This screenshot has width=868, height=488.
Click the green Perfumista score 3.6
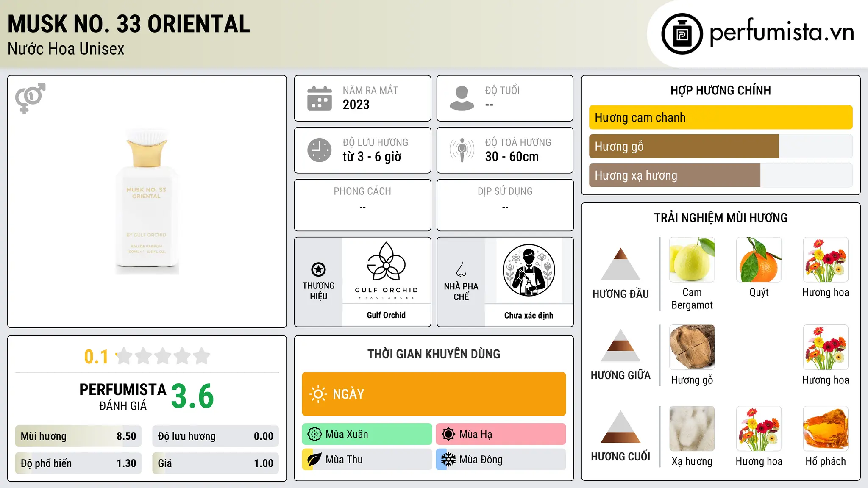[192, 396]
